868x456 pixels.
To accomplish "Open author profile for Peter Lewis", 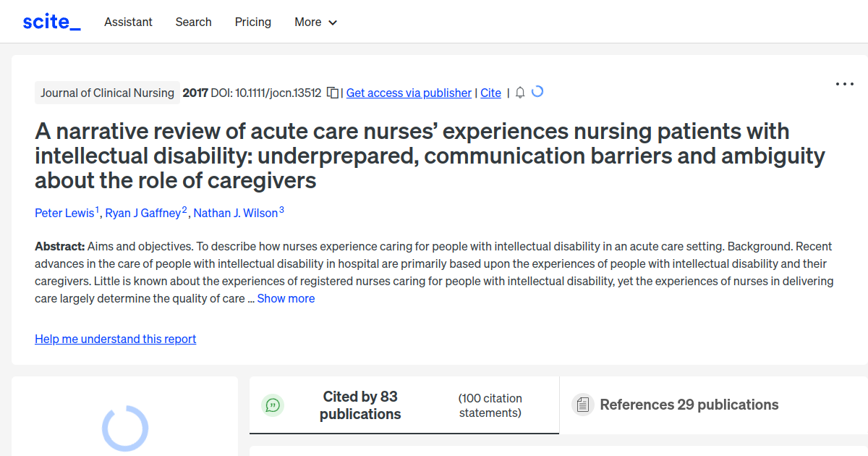I will click(x=63, y=213).
